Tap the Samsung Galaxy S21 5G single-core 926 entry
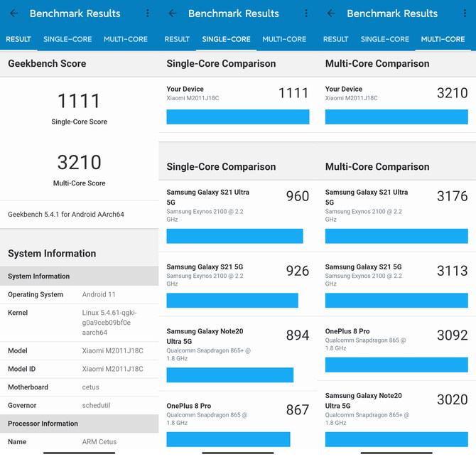The image size is (476, 457). tap(238, 284)
